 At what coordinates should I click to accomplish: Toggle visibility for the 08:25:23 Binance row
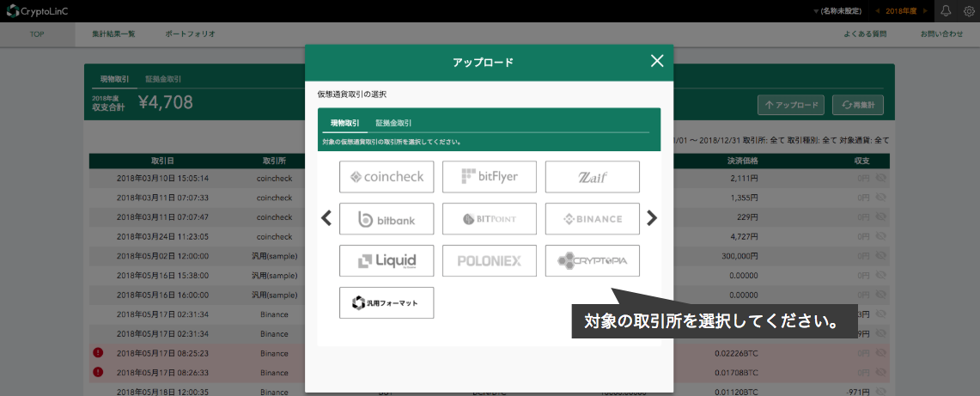[x=882, y=353]
